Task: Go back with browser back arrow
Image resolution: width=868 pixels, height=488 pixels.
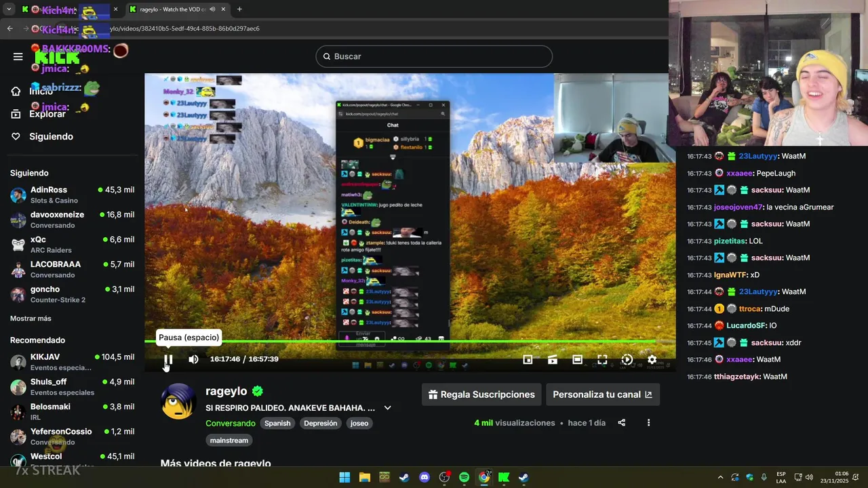Action: click(x=9, y=28)
